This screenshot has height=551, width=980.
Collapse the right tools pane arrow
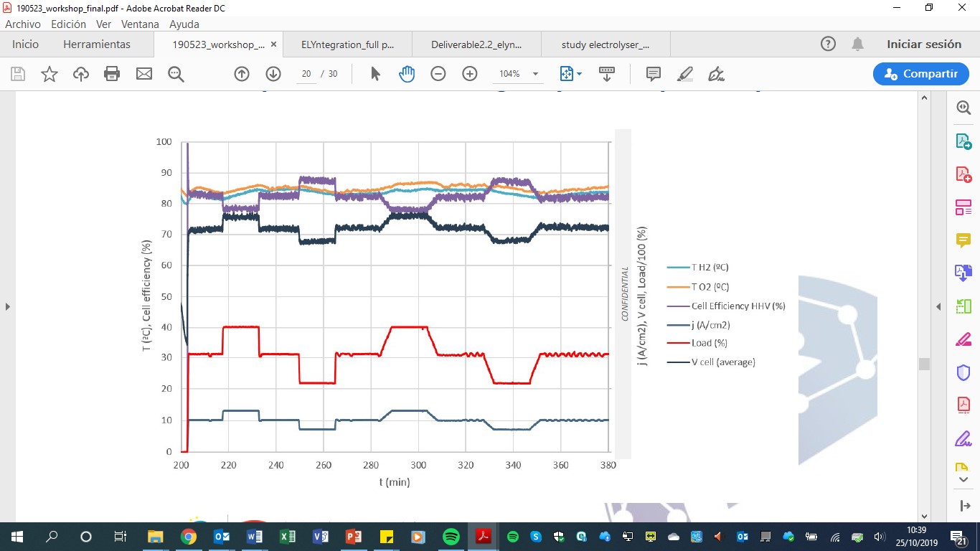[x=938, y=307]
